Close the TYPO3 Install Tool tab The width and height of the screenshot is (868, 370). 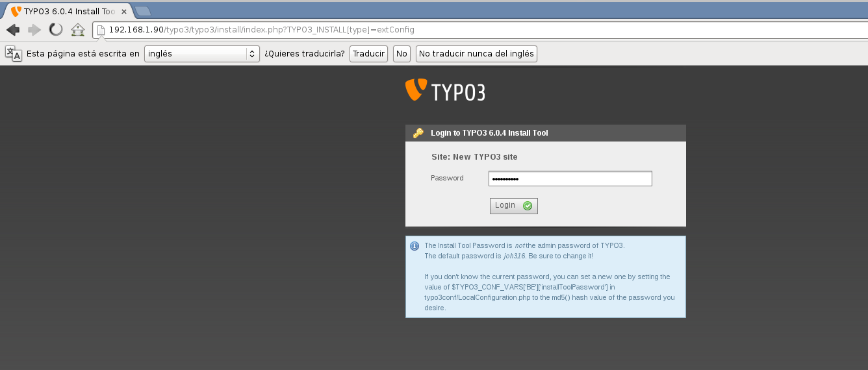(x=124, y=11)
